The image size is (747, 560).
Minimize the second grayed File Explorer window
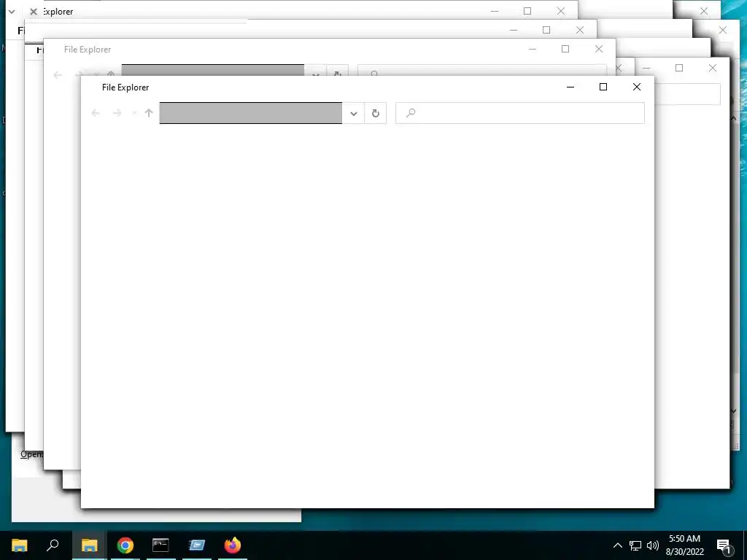(x=533, y=49)
